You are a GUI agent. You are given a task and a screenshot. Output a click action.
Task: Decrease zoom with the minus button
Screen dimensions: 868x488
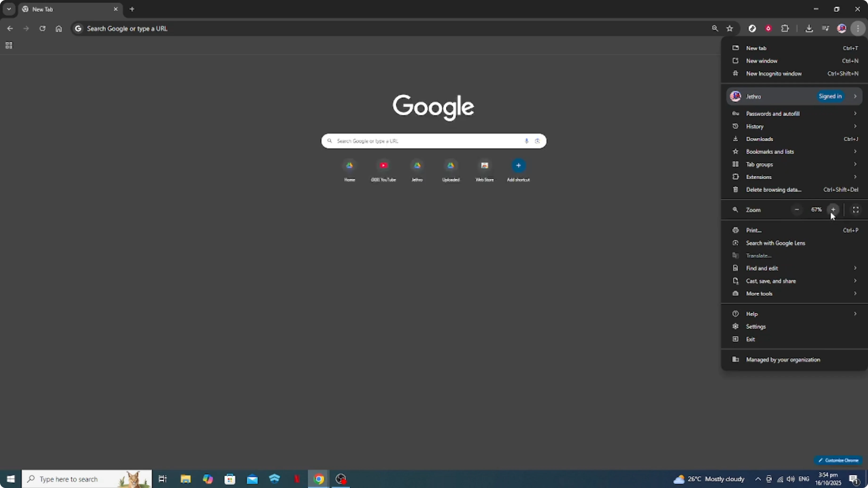tap(797, 210)
